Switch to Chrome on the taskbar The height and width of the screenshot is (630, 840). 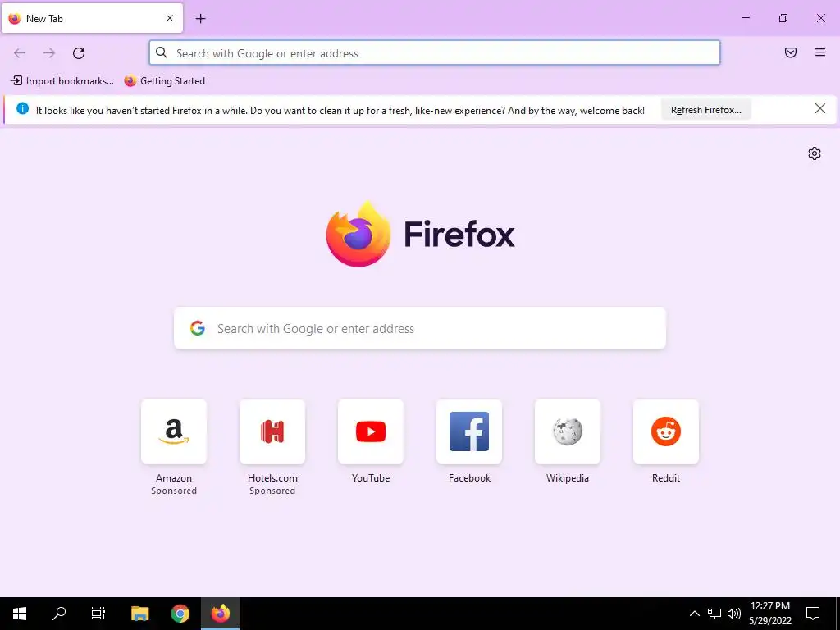[x=180, y=614]
